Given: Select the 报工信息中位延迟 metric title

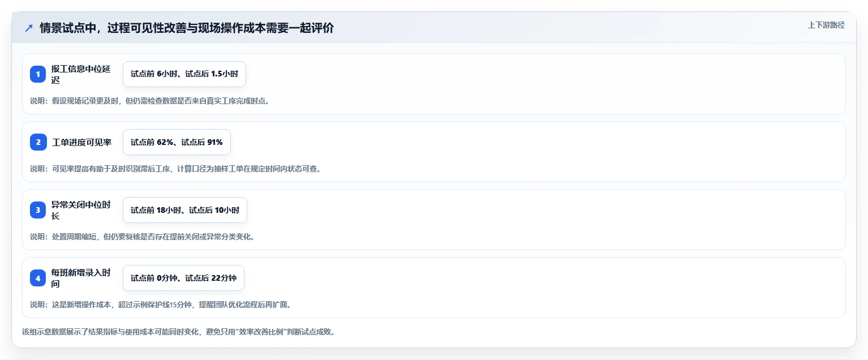Looking at the screenshot, I should tap(81, 74).
